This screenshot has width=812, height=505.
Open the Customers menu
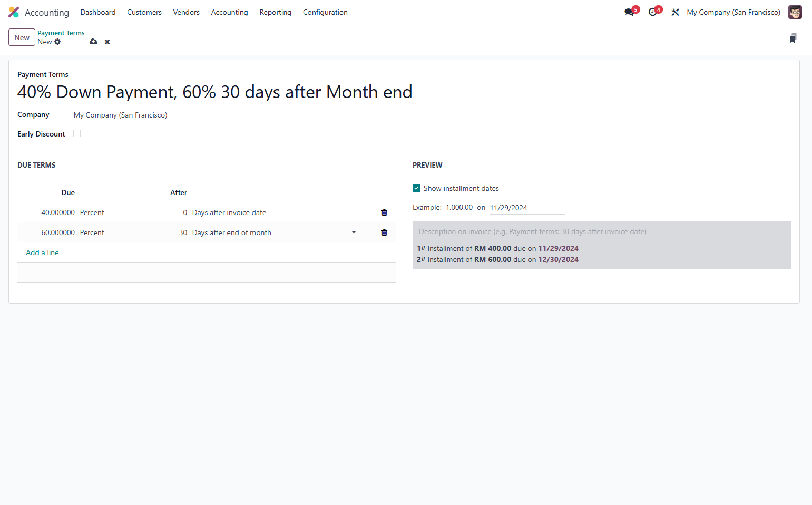click(144, 12)
